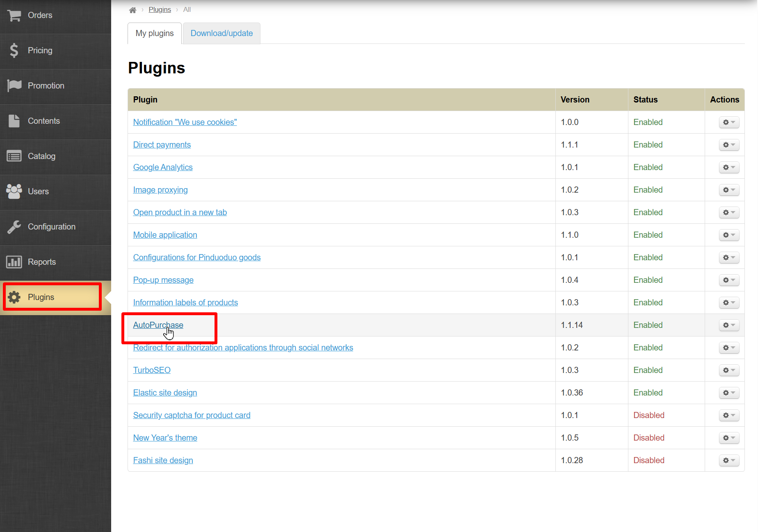This screenshot has width=758, height=532.
Task: Switch to the Download/update tab
Action: (x=221, y=33)
